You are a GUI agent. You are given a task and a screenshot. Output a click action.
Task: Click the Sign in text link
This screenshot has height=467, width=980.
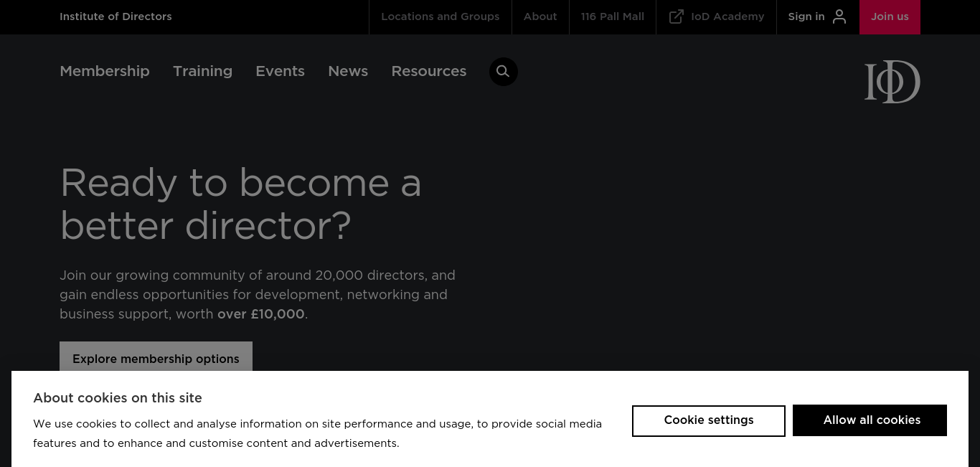coord(806,16)
